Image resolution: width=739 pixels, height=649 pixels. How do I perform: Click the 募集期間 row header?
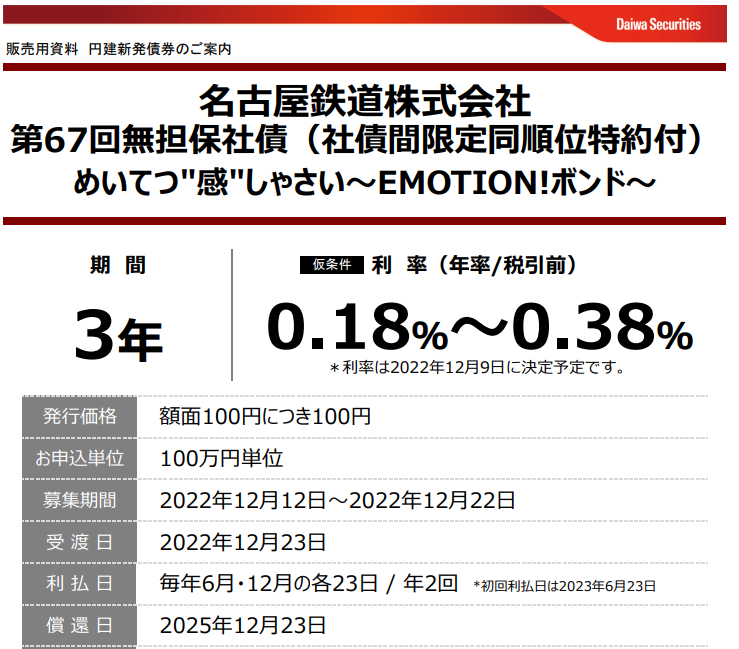(79, 501)
